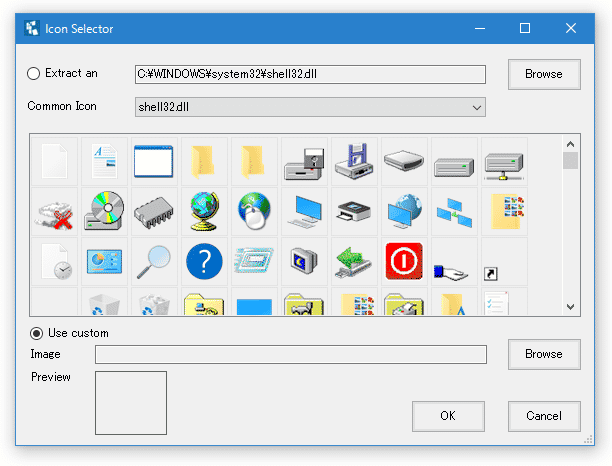Select the blue floppy disk drive icon
The height and width of the screenshot is (466, 612).
354,161
